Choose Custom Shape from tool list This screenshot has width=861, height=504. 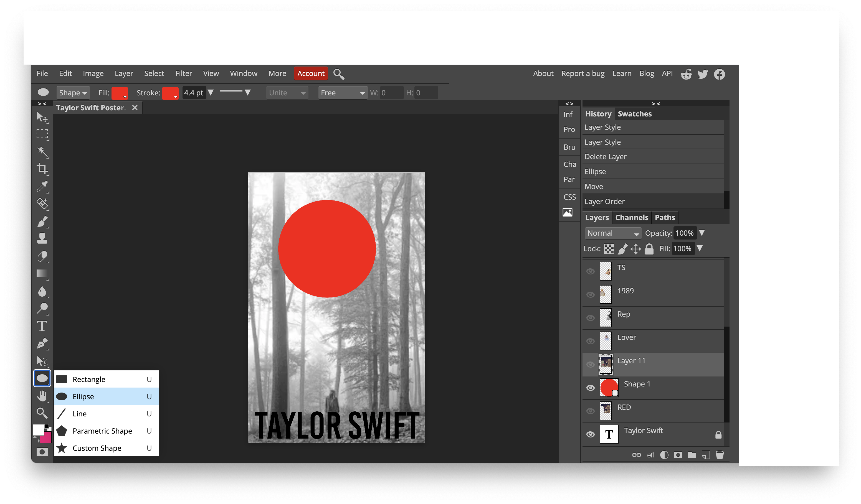(x=107, y=448)
